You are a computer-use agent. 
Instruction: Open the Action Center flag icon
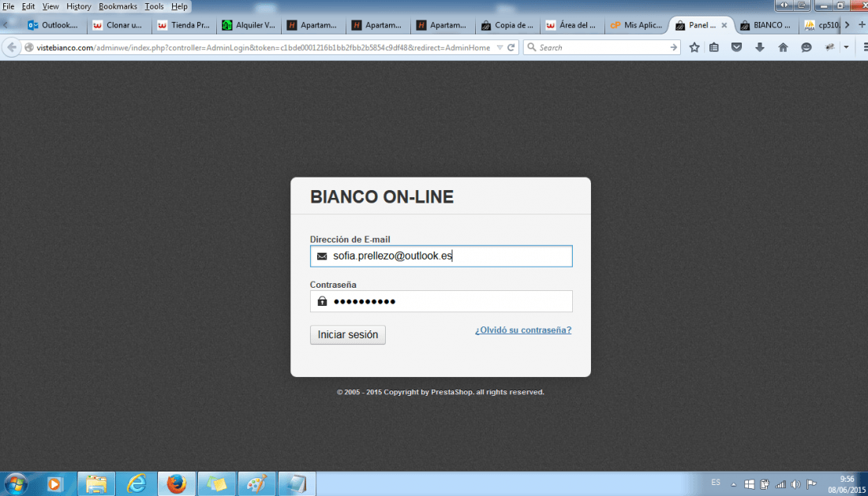(811, 484)
